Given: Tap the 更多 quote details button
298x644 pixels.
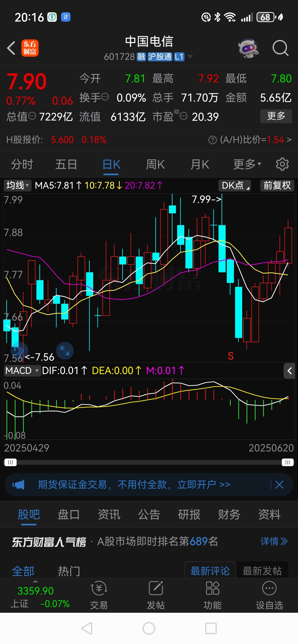Looking at the screenshot, I should click(x=276, y=116).
